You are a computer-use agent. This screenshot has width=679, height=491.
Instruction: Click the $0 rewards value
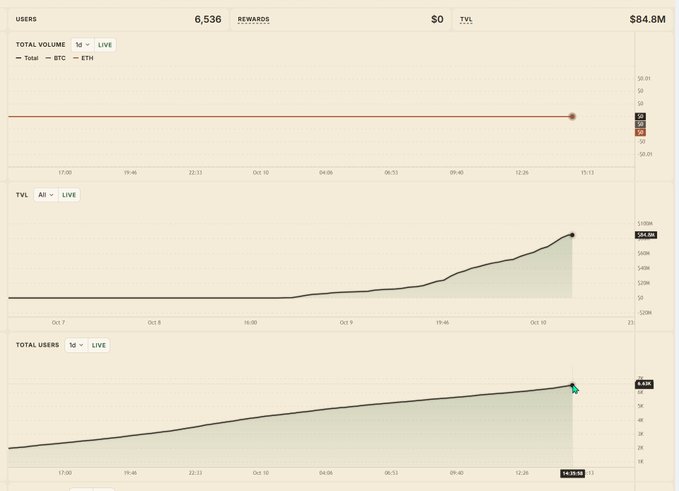tap(437, 19)
